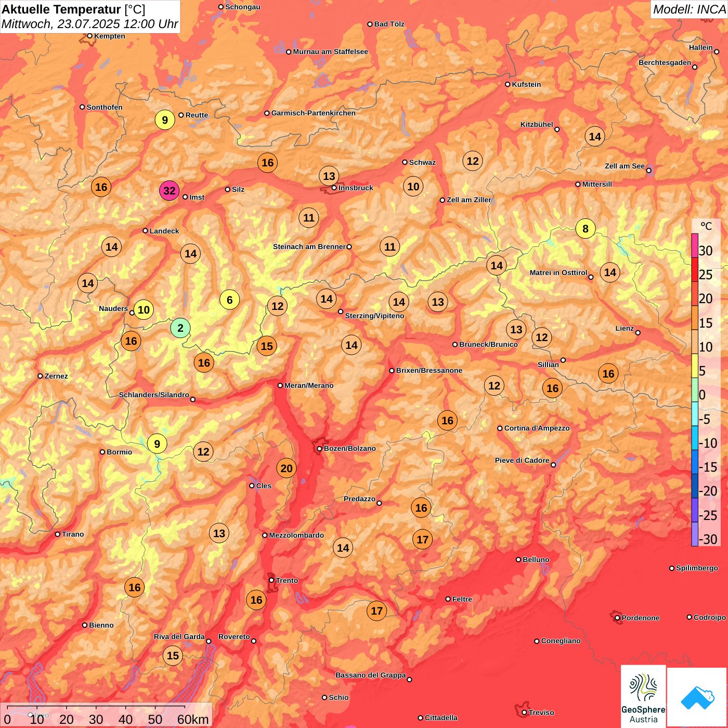Select the 17 degree marker near Feltre
Viewport: 728px width, 728px height.
point(377,611)
